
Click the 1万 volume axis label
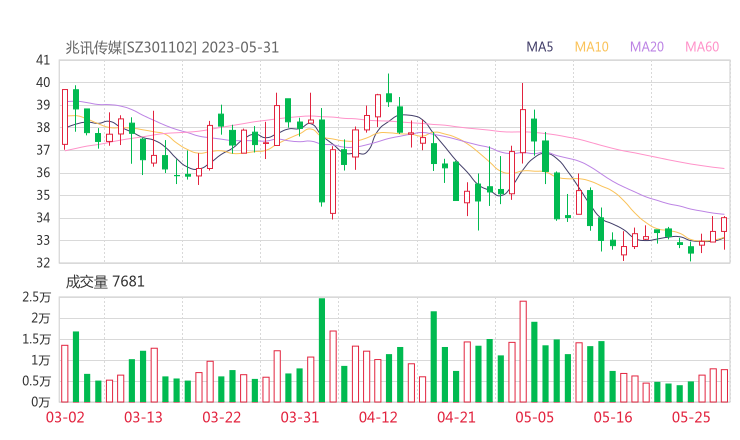[x=41, y=361]
